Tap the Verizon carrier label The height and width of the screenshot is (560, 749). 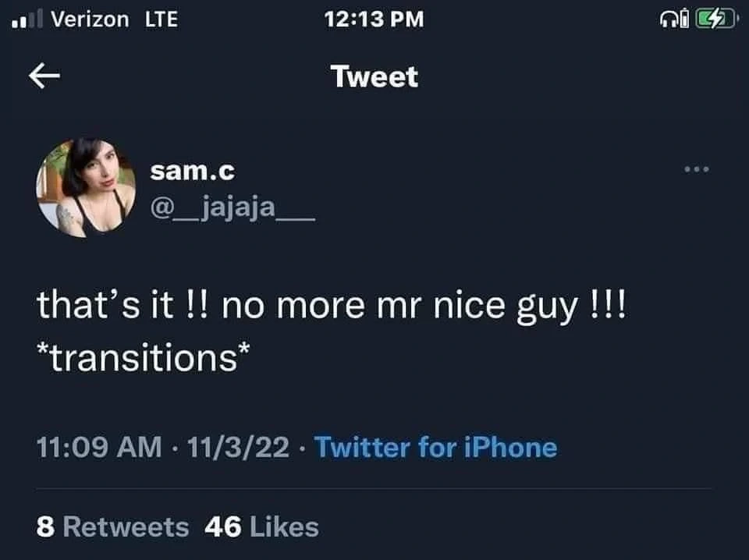pyautogui.click(x=90, y=19)
